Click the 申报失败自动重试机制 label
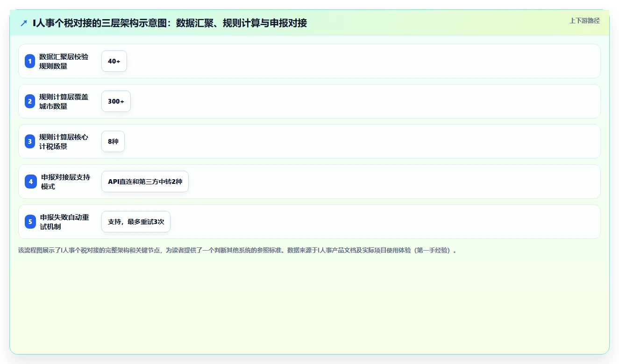The width and height of the screenshot is (619, 364). tap(65, 222)
